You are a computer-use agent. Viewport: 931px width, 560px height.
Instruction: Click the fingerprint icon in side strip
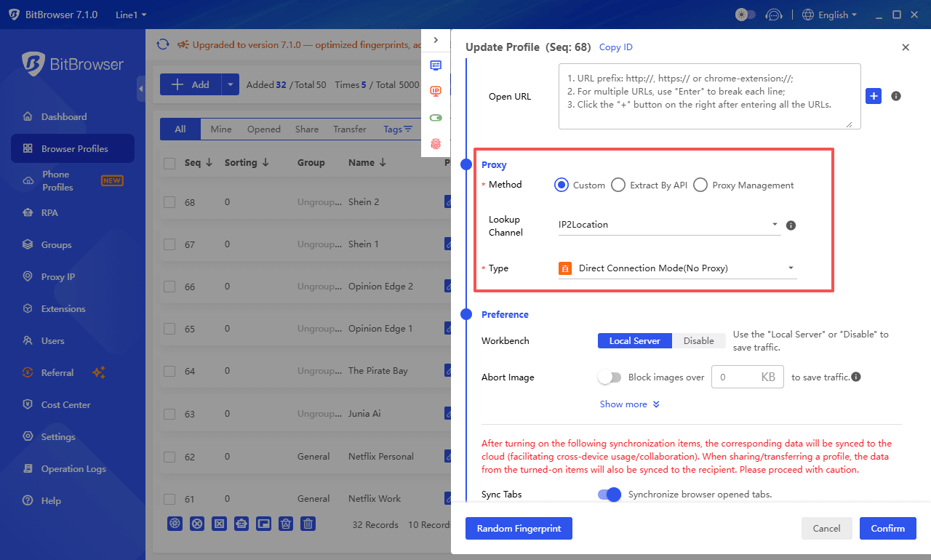pos(436,144)
